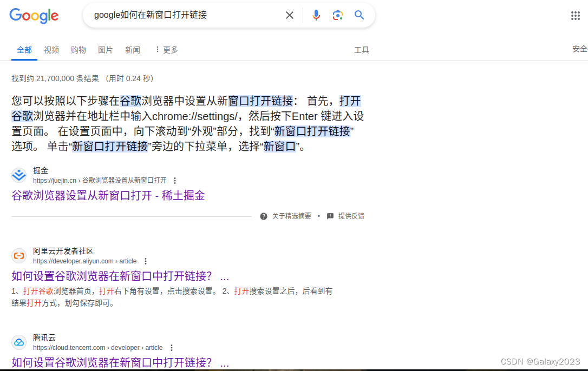This screenshot has height=371, width=588.
Task: Click the 阿里云开发者社区 site name
Action: click(x=63, y=251)
